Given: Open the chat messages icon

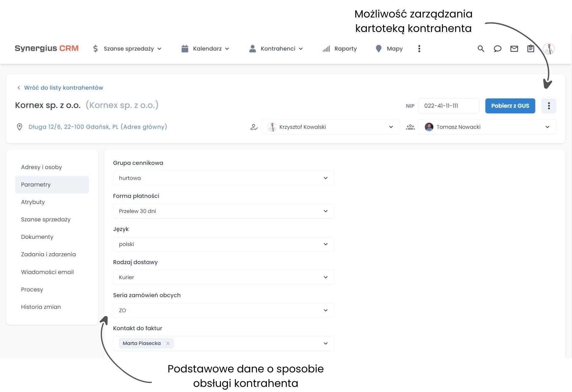Looking at the screenshot, I should pos(498,49).
